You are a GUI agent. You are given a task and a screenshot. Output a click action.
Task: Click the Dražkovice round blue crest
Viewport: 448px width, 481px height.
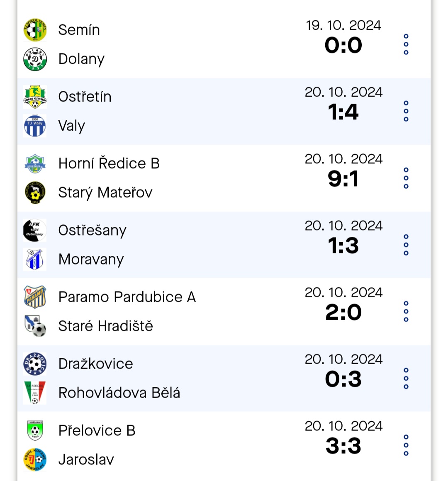pyautogui.click(x=35, y=364)
